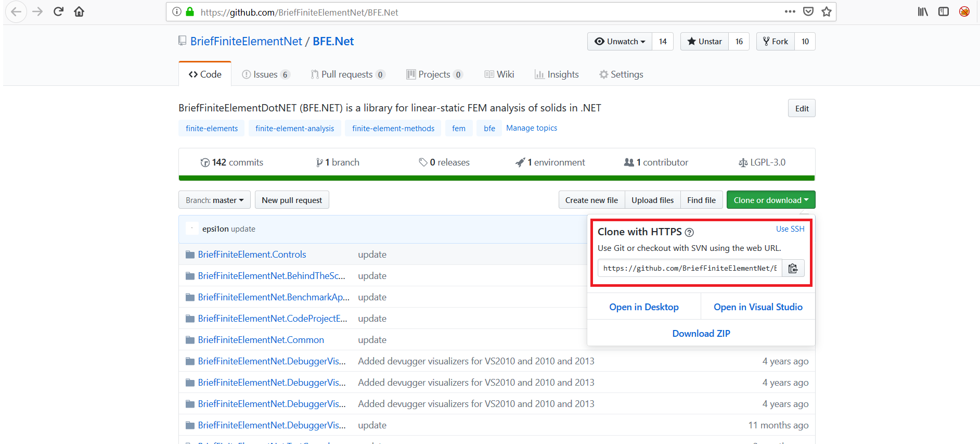Open the BFE.Net repository name link
Image resolution: width=980 pixels, height=444 pixels.
[x=333, y=42]
